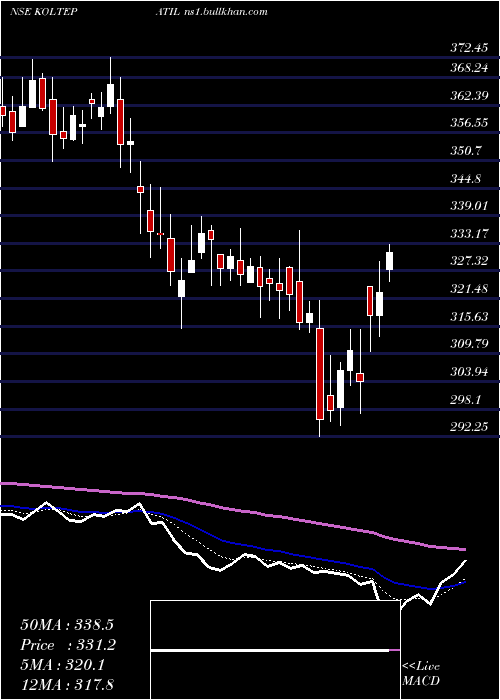
Task: Click the Price : 331.2 readout
Action: [68, 645]
